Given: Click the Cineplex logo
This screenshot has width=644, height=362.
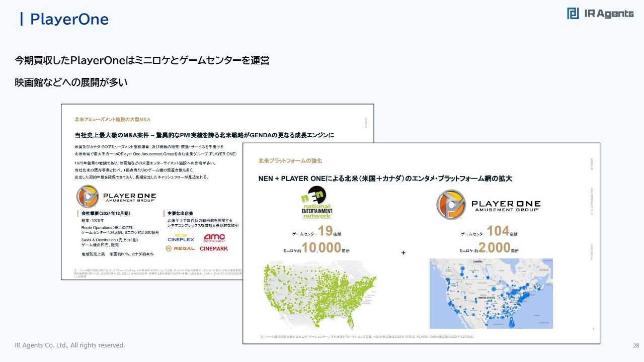Looking at the screenshot, I should coord(181,238).
